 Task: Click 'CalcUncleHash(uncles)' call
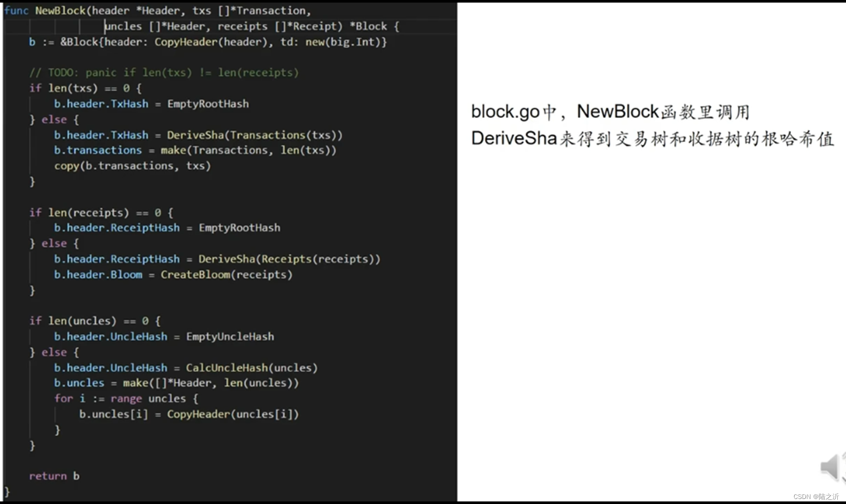tap(251, 368)
